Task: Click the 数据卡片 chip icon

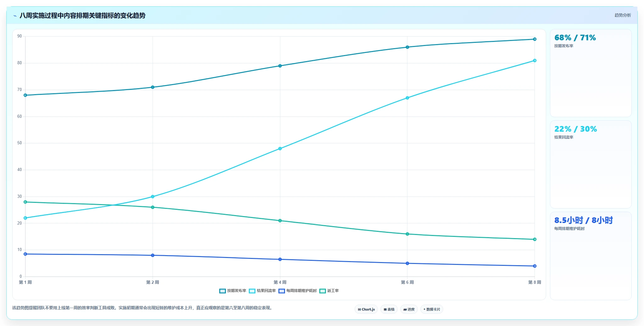Action: click(424, 309)
